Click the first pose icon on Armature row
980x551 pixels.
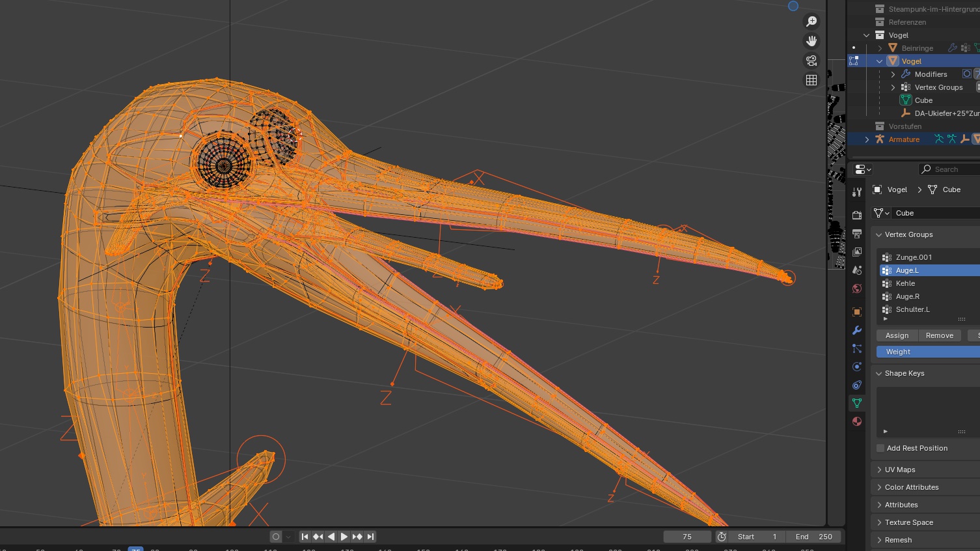(x=939, y=139)
